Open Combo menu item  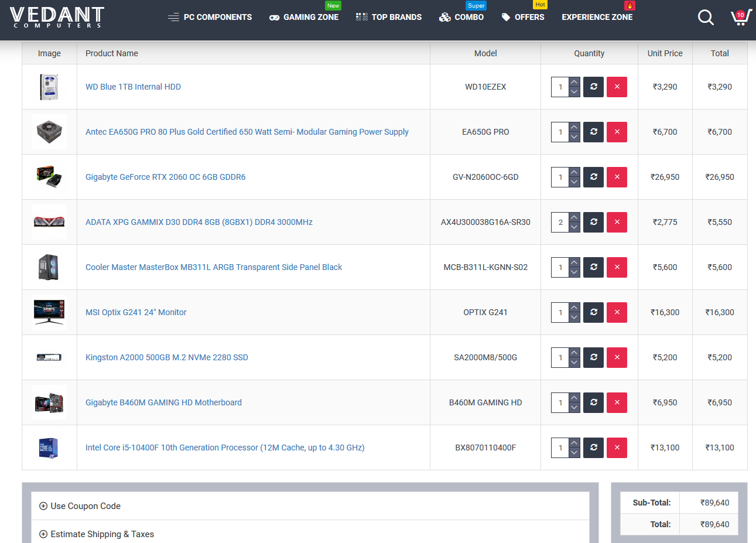(461, 17)
